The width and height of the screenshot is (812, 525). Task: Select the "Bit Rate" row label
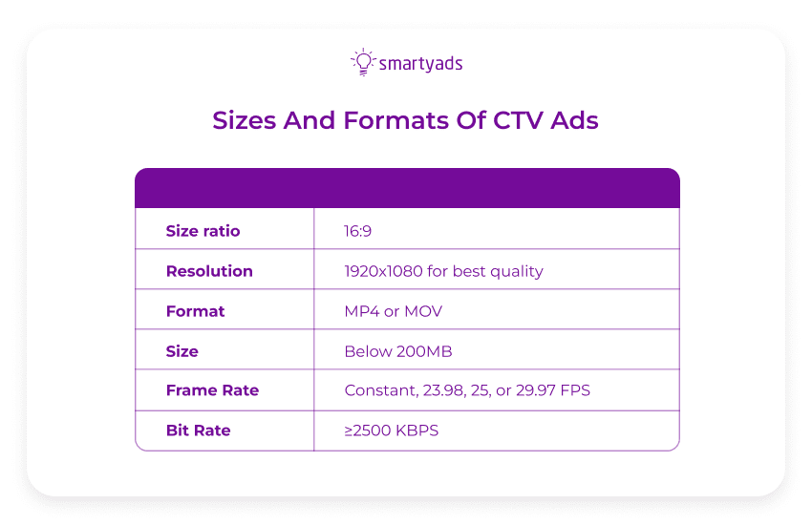click(x=198, y=430)
